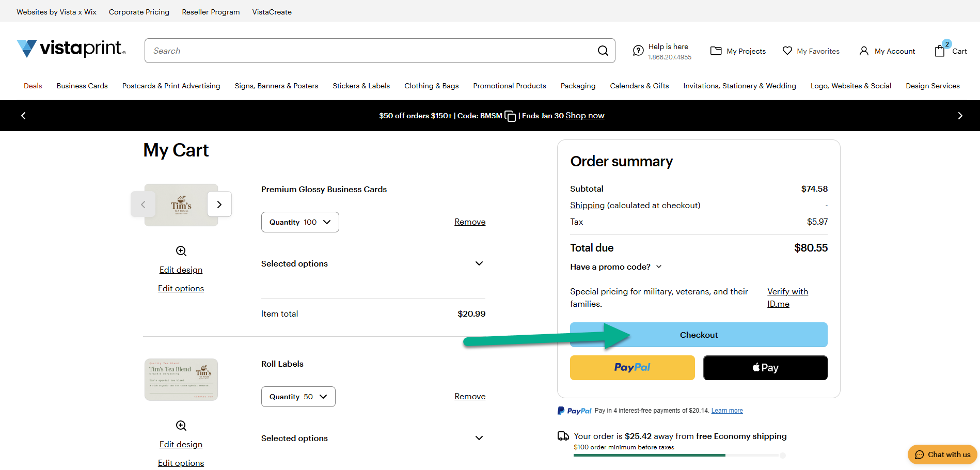Edit options of Business Cards

(x=181, y=288)
